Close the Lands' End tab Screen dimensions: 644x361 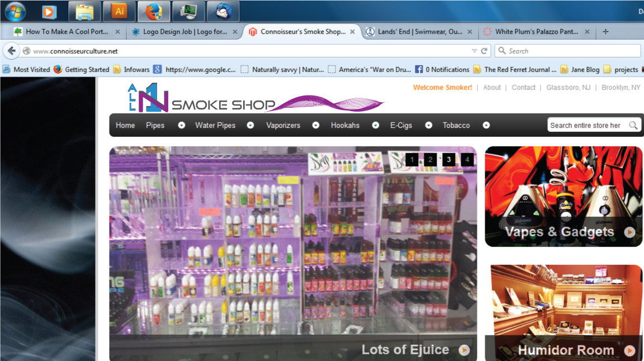click(470, 32)
